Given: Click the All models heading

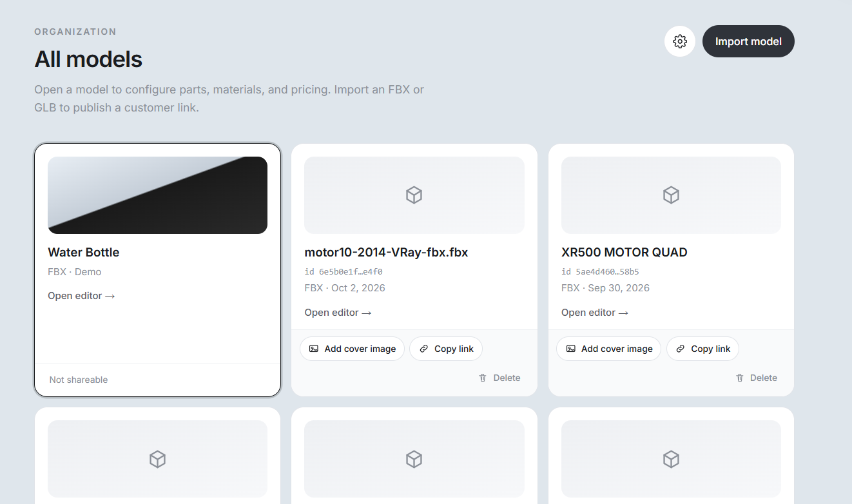Looking at the screenshot, I should pos(88,59).
